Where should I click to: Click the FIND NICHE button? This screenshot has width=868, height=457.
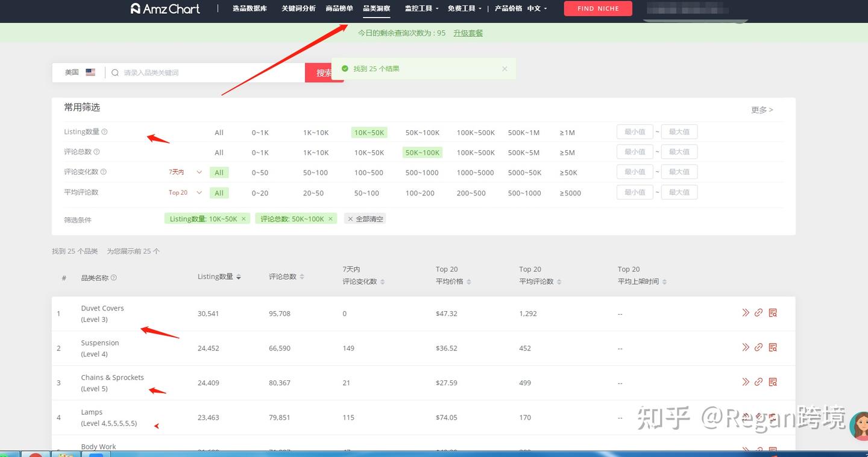pos(598,8)
